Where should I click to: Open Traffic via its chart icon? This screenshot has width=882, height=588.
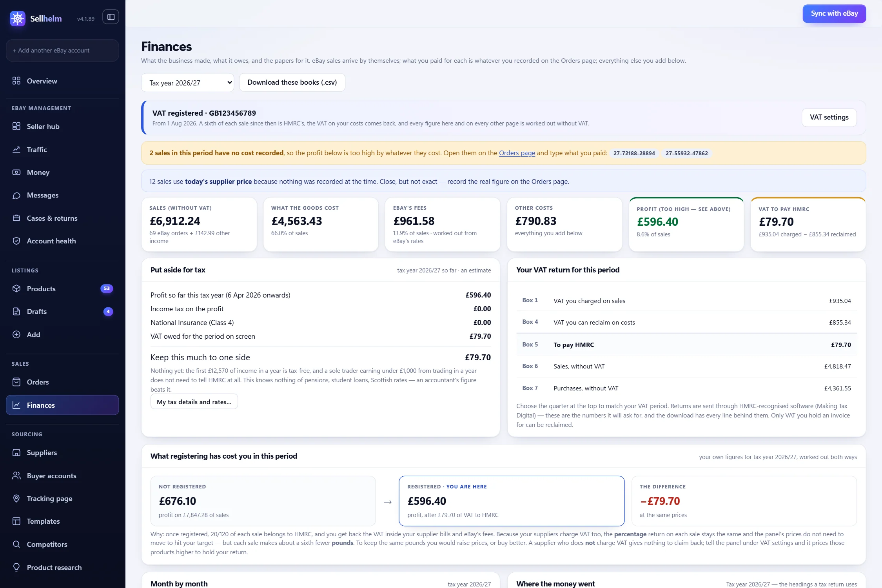(x=16, y=149)
